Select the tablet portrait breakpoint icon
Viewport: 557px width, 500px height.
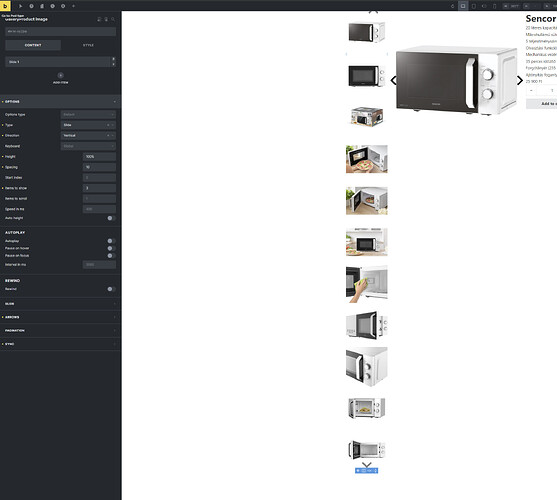pyautogui.click(x=474, y=6)
